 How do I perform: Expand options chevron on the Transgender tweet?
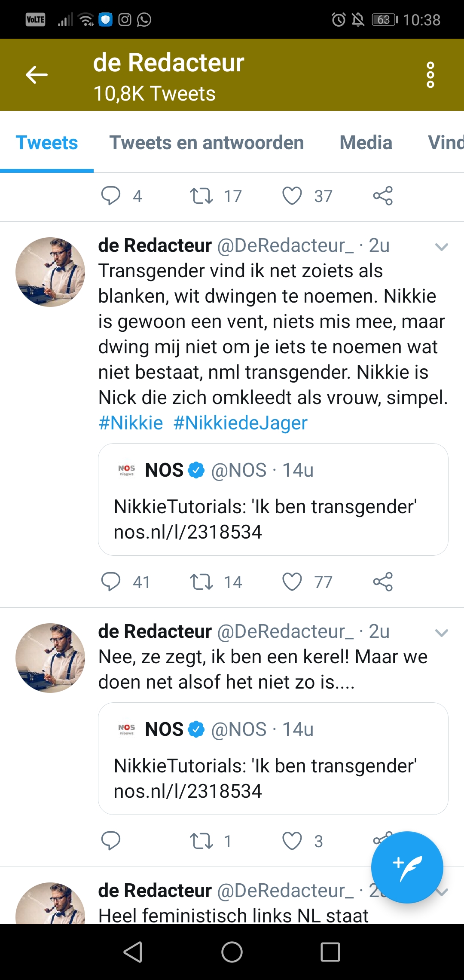pos(441,247)
